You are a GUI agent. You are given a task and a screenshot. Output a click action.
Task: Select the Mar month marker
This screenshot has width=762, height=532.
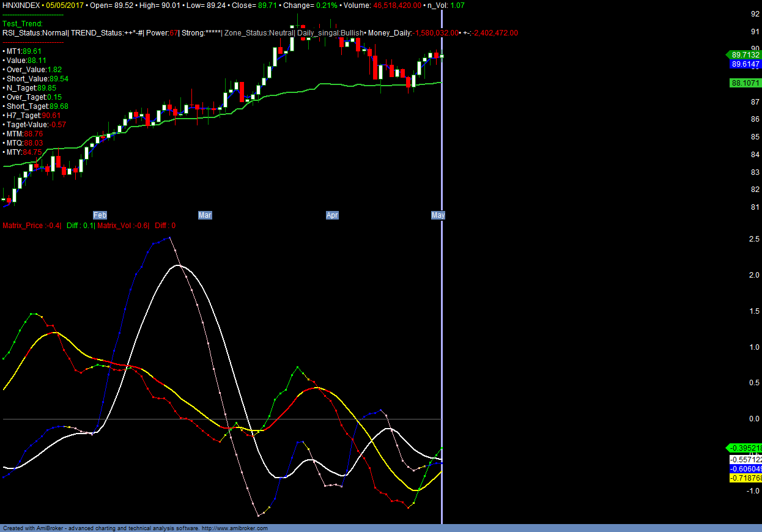(x=205, y=215)
